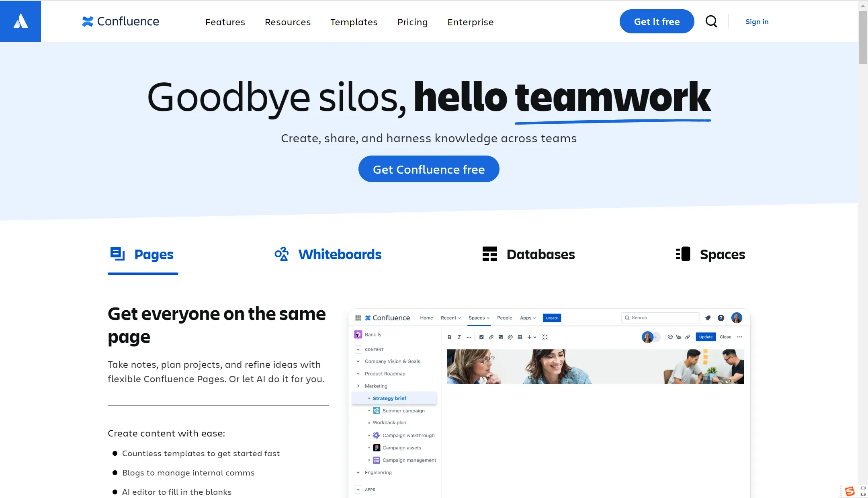The image size is (868, 498).
Task: Open the Templates menu
Action: (354, 22)
